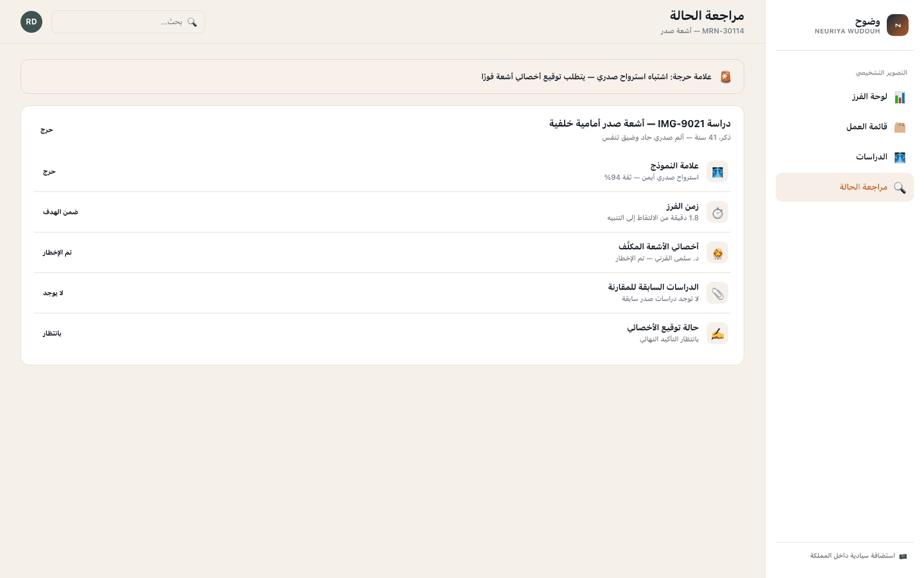Click the flag icon beside استضافة سيادية

tap(903, 556)
